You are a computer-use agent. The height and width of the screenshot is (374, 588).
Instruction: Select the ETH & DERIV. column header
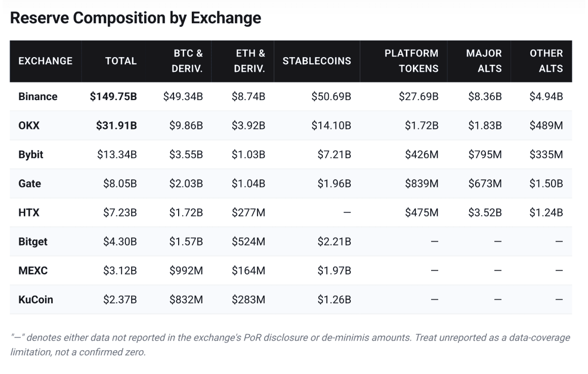[249, 61]
